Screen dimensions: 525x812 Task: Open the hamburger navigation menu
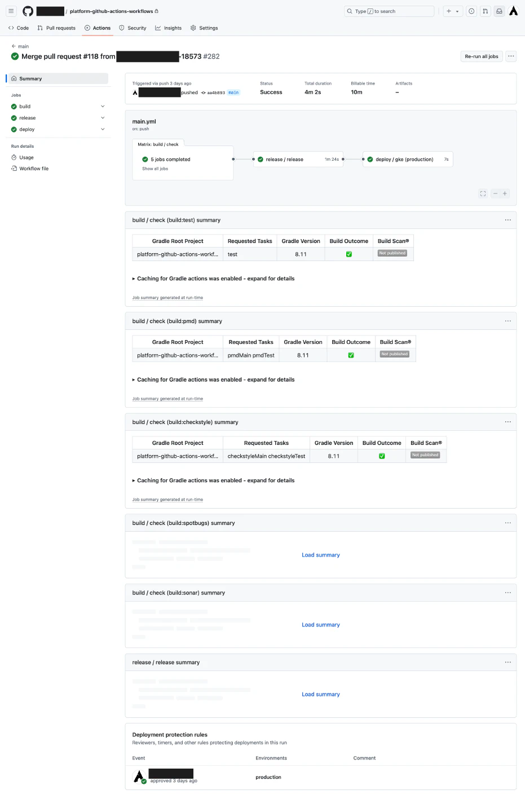click(11, 11)
